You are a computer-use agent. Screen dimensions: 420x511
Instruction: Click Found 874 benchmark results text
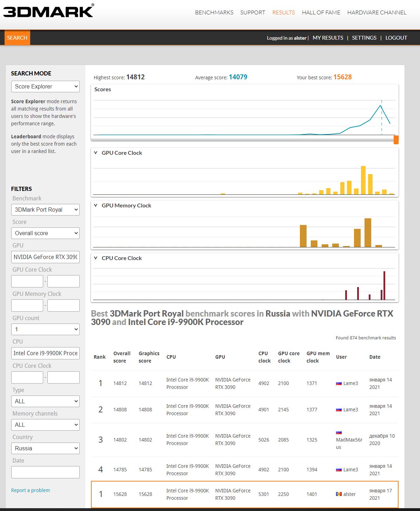tap(366, 338)
